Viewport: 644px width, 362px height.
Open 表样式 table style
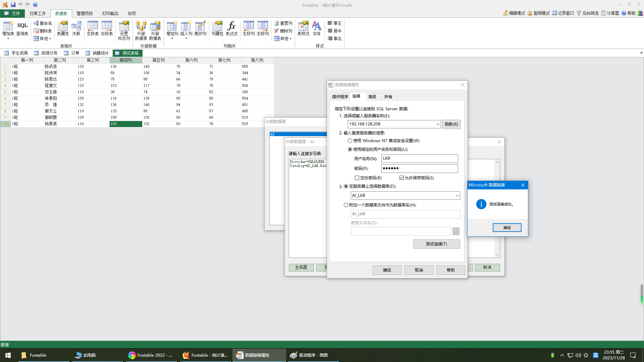pyautogui.click(x=303, y=28)
